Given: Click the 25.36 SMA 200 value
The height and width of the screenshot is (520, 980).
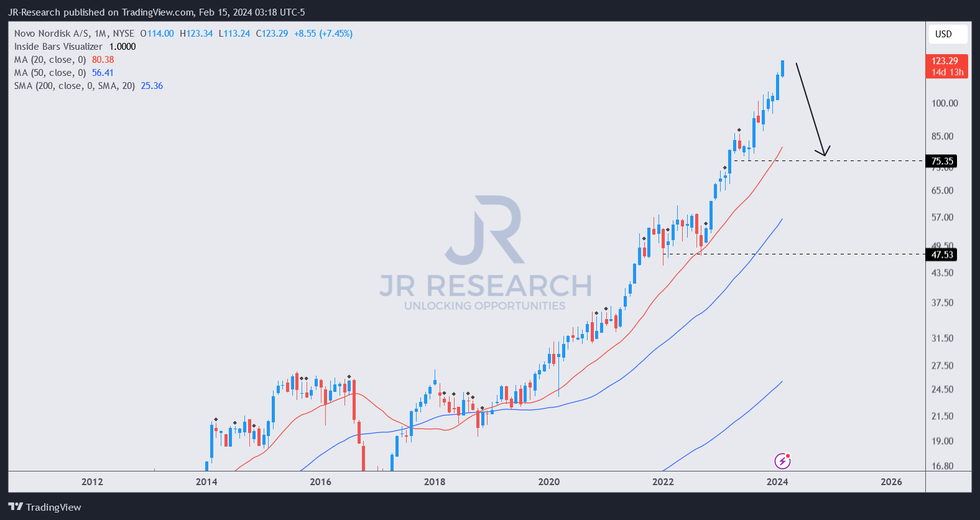Looking at the screenshot, I should pos(152,86).
